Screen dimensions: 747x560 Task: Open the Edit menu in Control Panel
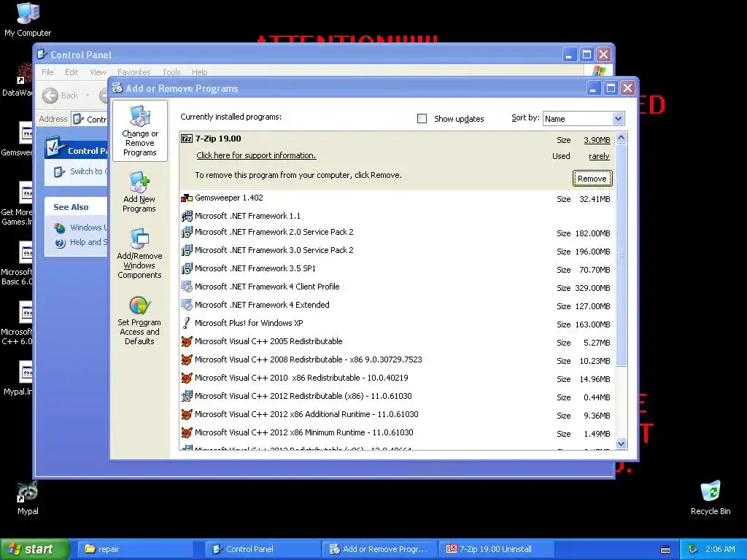click(x=71, y=72)
